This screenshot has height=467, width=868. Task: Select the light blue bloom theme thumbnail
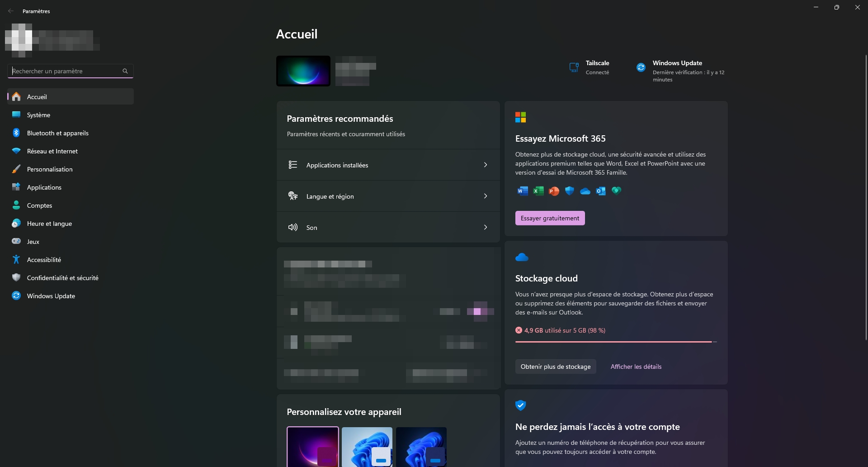point(367,447)
